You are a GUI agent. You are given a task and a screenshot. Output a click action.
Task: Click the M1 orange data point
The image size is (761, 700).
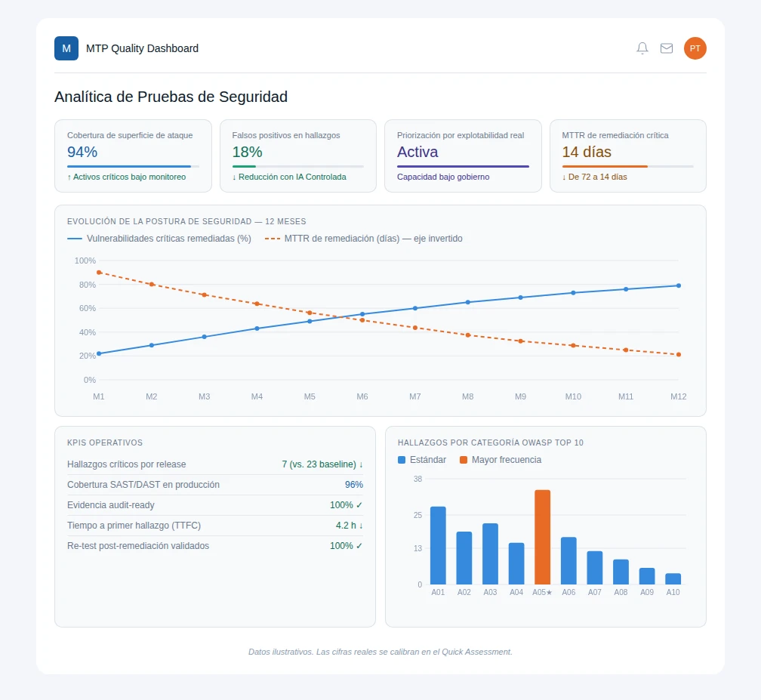point(99,273)
